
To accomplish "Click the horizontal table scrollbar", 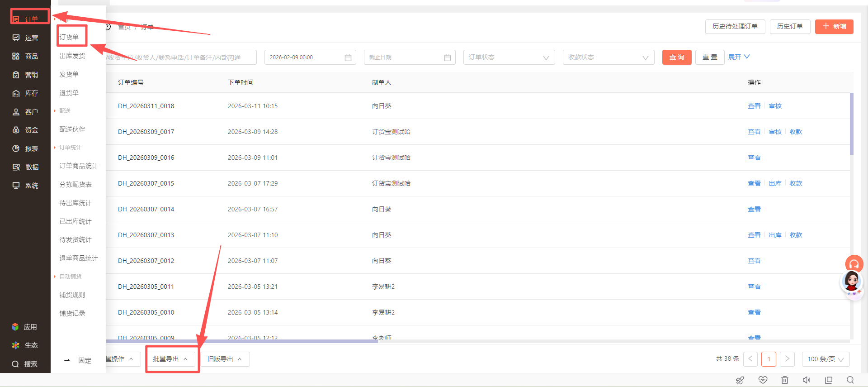I will tap(242, 341).
